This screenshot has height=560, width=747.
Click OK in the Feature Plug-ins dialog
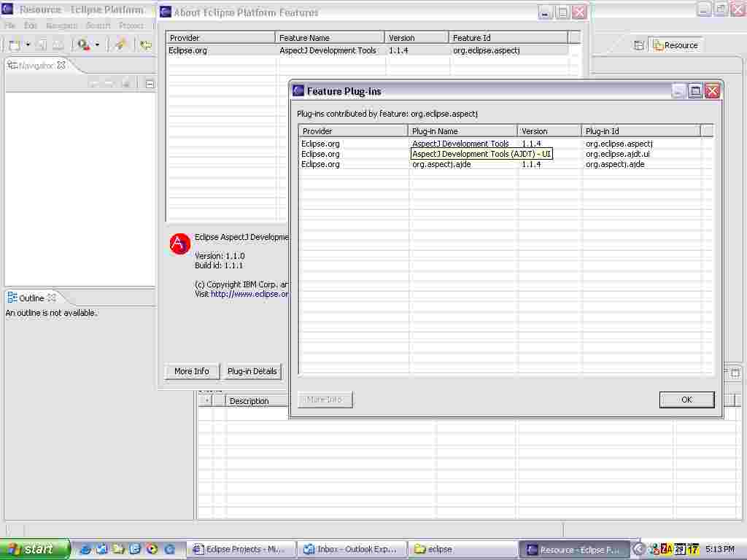pyautogui.click(x=686, y=400)
